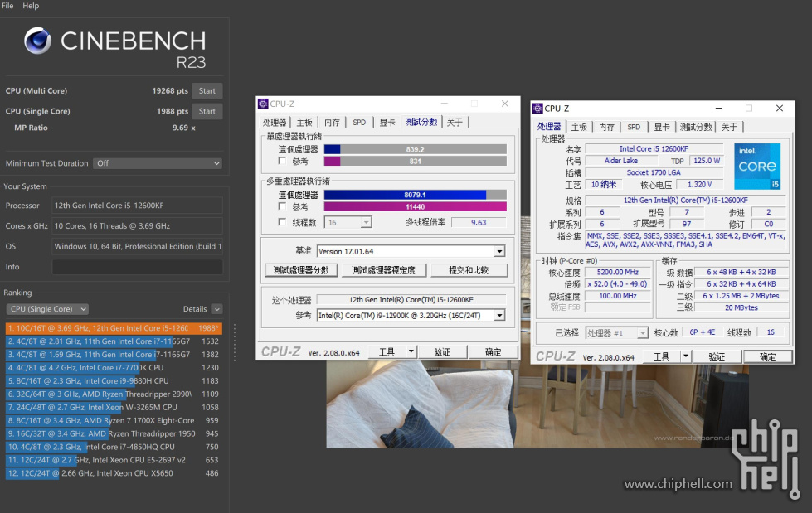The height and width of the screenshot is (513, 812).
Task: Open the thread count 16 dropdown
Action: pyautogui.click(x=348, y=223)
